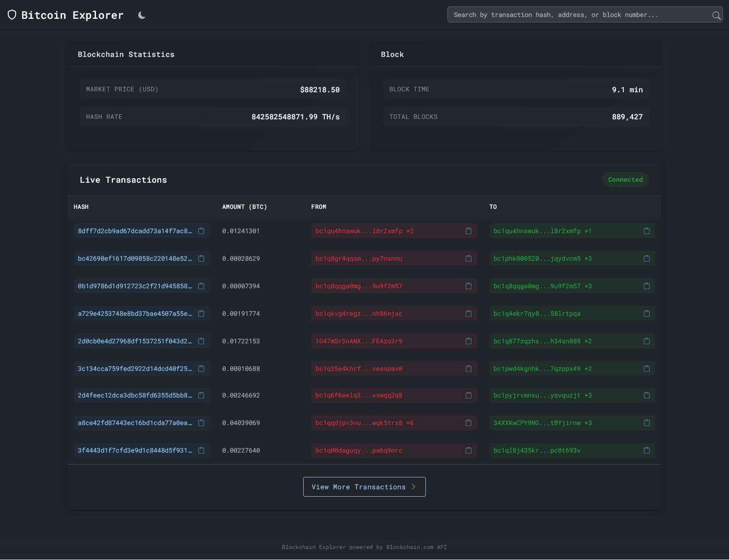Screen dimensions: 729x560
Task: Open transaction hash a729e4253748e8bd37bae4507a55e
Action: 135,314
